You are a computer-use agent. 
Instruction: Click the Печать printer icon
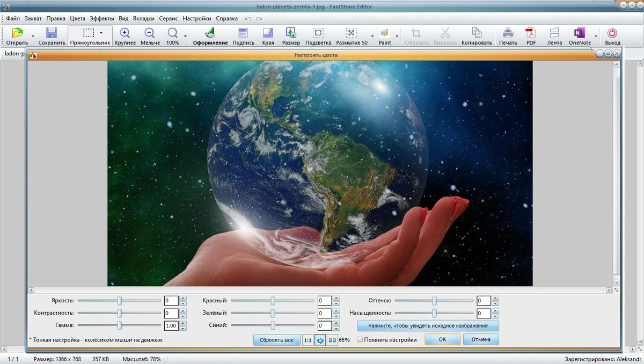pyautogui.click(x=508, y=33)
